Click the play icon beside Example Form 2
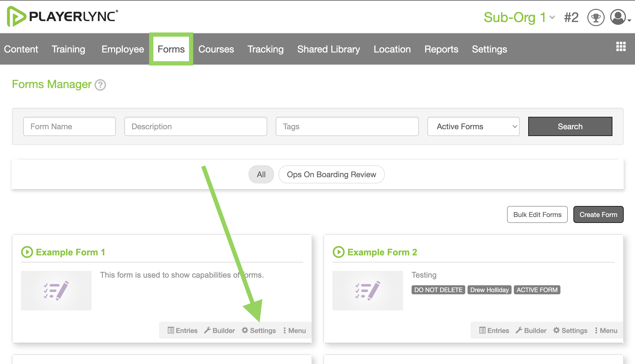This screenshot has height=364, width=635. (x=339, y=252)
